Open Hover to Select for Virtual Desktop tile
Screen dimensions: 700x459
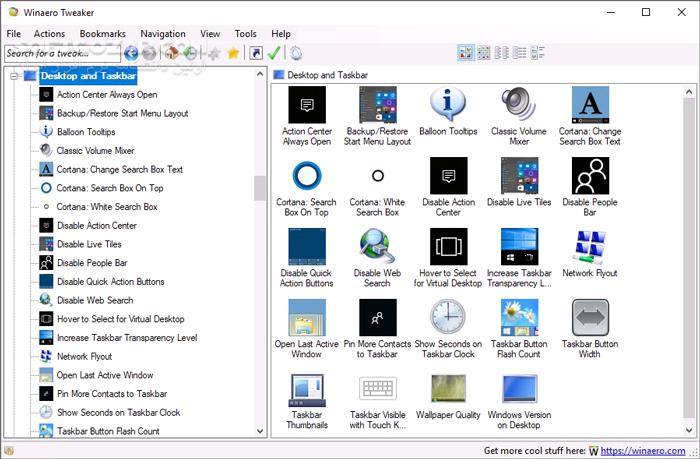[x=448, y=258]
